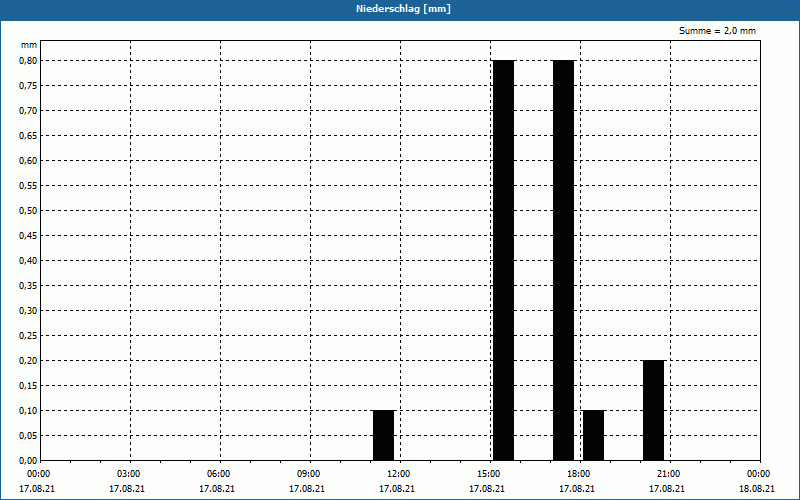Click the 15:00 time axis label

point(488,474)
